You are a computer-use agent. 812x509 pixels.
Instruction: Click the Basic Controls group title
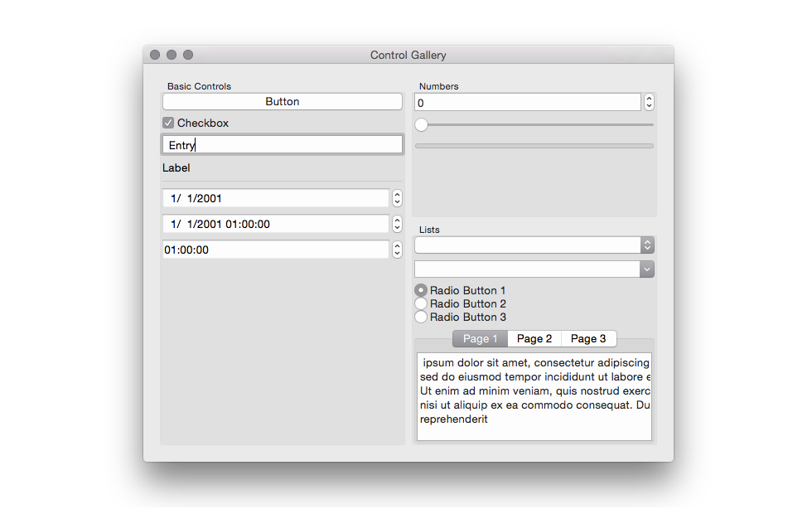pos(199,86)
